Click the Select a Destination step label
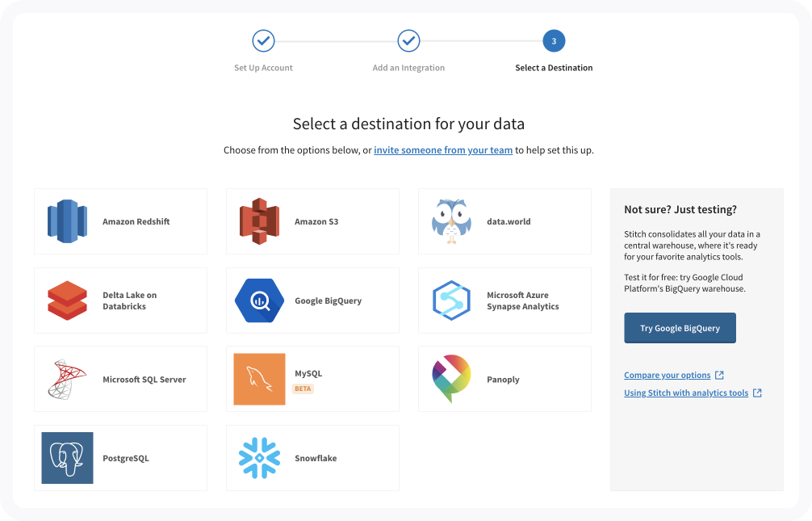 (x=554, y=68)
